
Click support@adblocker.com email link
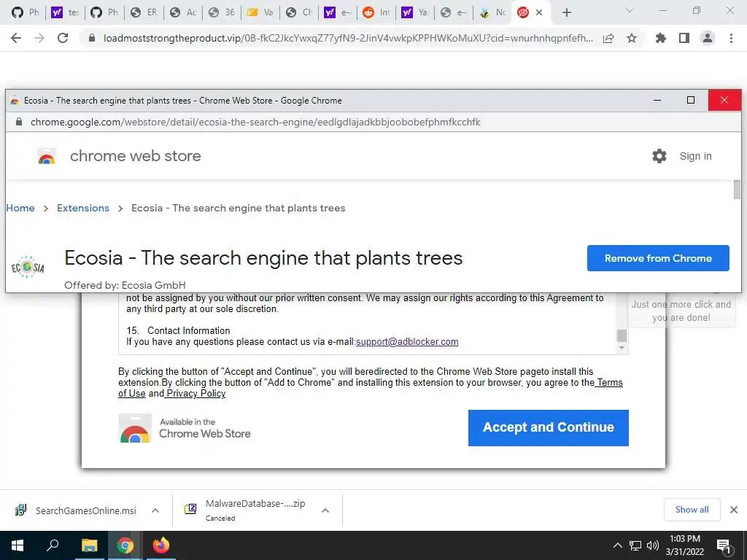pos(407,342)
